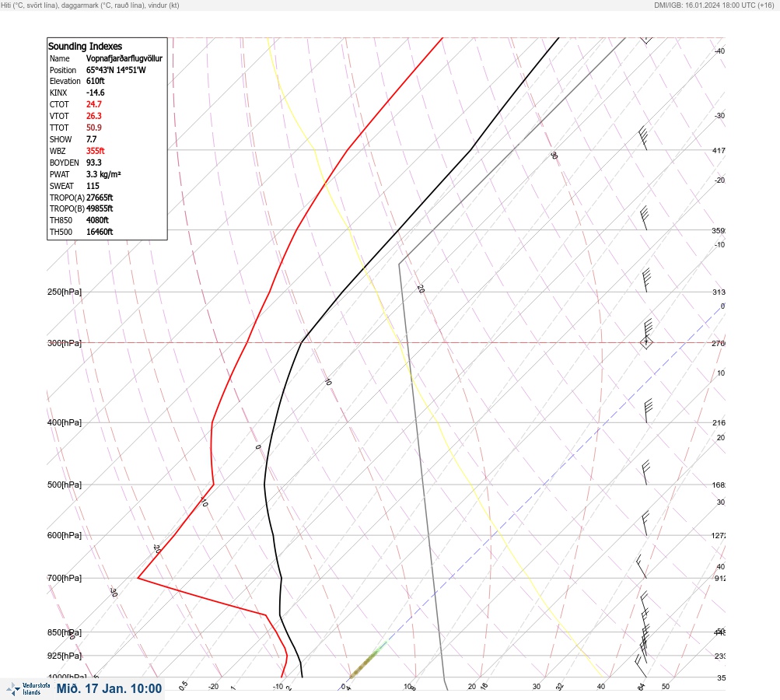Click the SHOW value 7.7

[x=92, y=139]
